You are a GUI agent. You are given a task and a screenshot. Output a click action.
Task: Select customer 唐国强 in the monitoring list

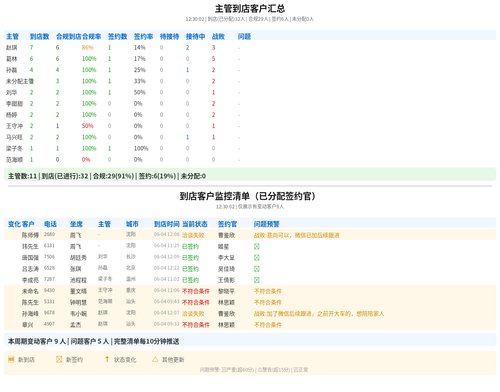(x=30, y=258)
